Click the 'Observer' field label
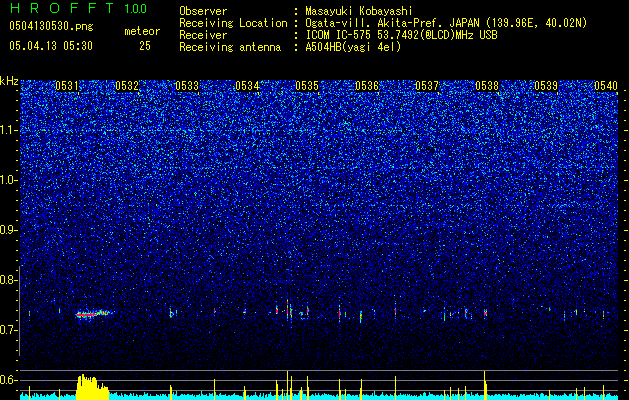The width and height of the screenshot is (629, 400). (203, 12)
